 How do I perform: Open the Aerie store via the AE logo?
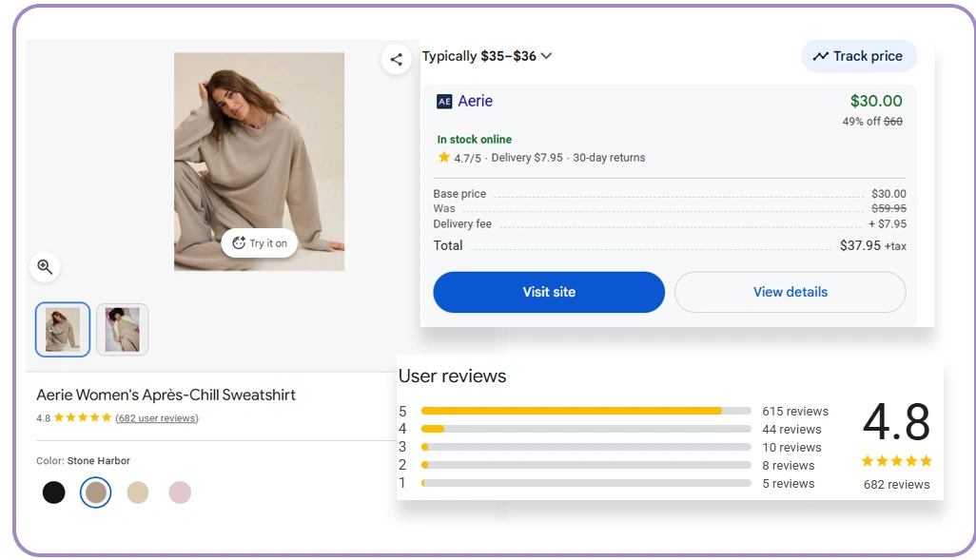[443, 101]
